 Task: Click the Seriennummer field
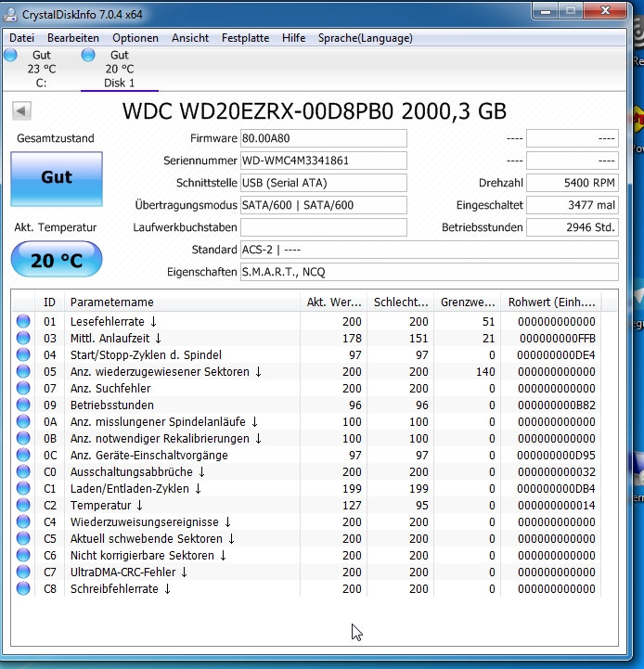[324, 161]
